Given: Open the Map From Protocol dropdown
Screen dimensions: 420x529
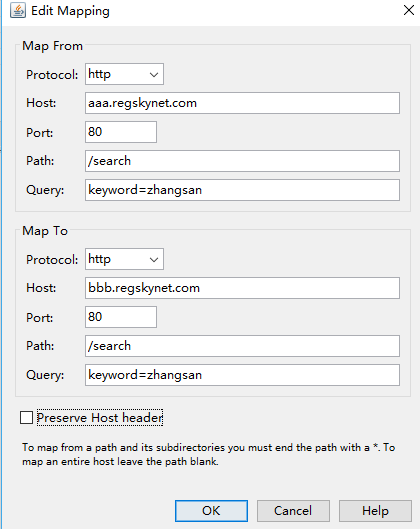Looking at the screenshot, I should [124, 74].
